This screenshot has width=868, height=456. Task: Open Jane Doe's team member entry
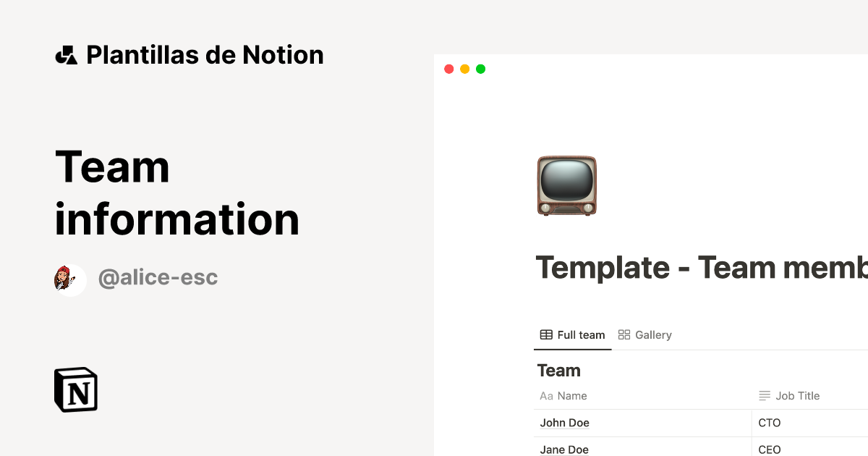[x=564, y=449]
